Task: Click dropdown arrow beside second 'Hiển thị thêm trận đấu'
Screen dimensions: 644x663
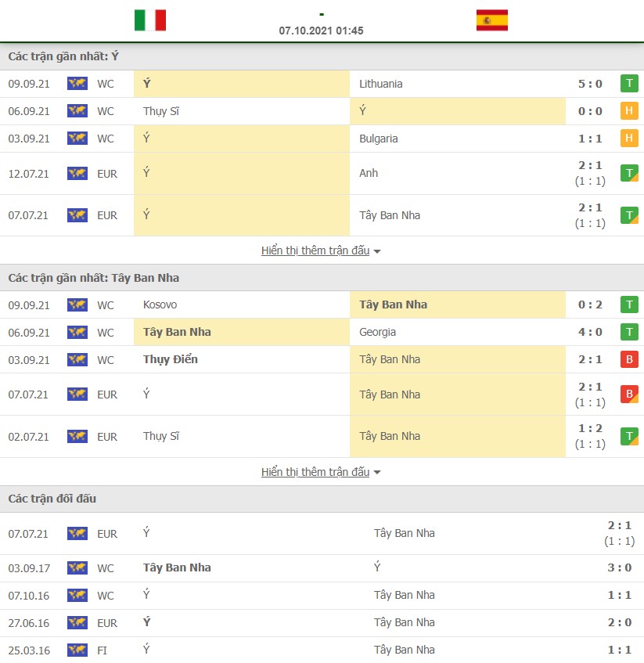Action: coord(377,473)
